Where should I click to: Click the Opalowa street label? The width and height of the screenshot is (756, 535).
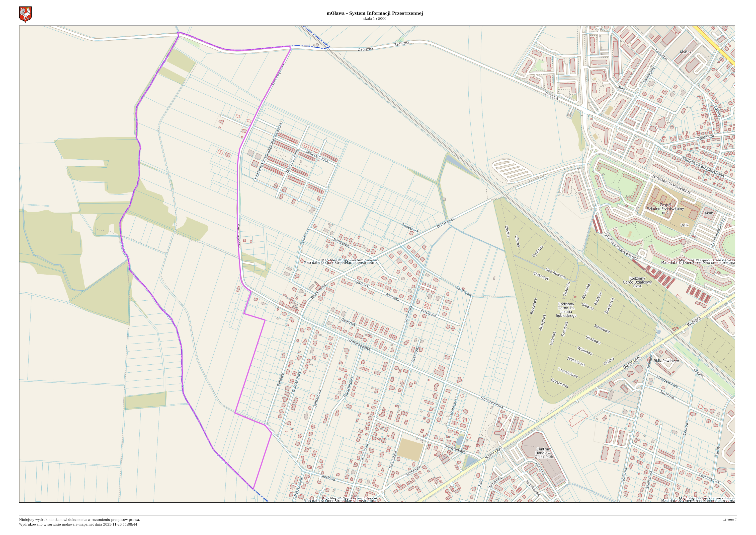tap(348, 321)
